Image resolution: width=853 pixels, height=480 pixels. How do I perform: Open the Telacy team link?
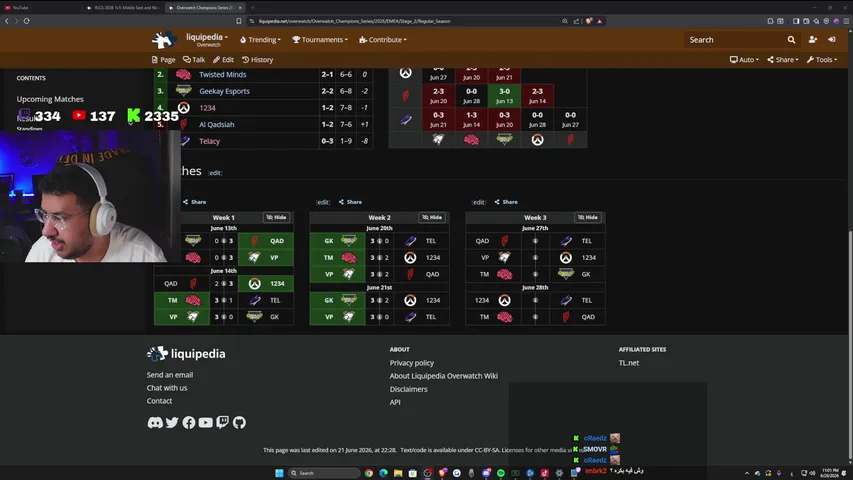pos(209,141)
